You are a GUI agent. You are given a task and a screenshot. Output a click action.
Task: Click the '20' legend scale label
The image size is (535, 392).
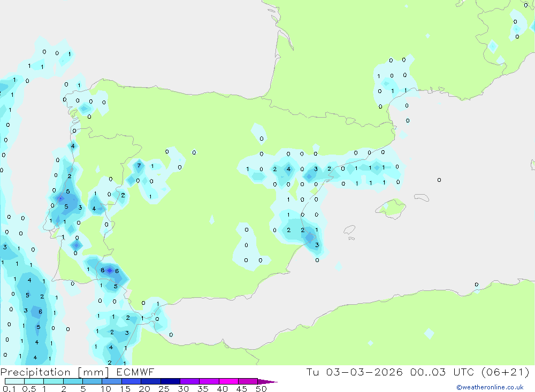tap(144, 389)
